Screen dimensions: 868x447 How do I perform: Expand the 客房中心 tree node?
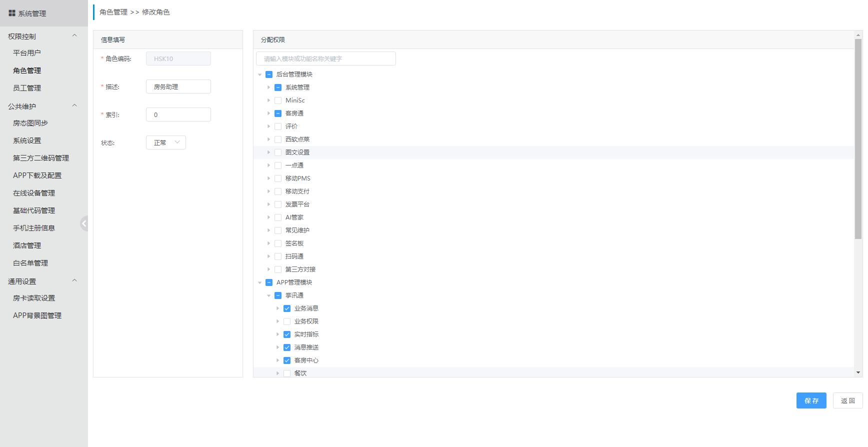click(x=278, y=360)
